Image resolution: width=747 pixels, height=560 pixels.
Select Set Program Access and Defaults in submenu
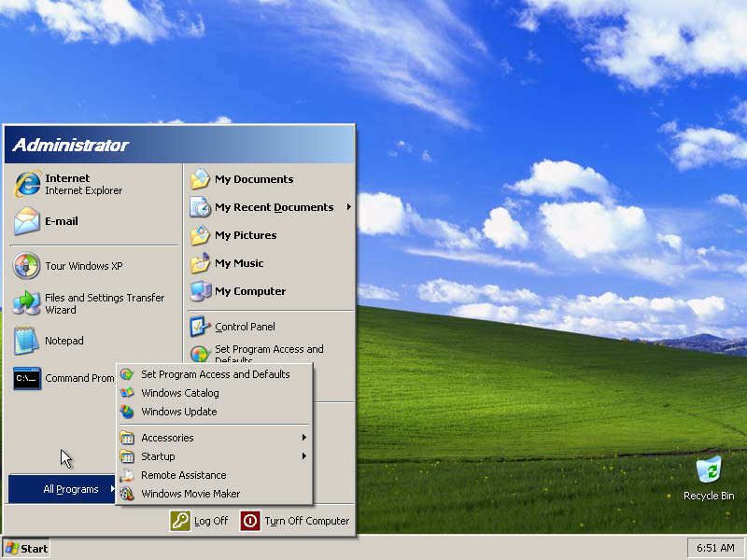pyautogui.click(x=215, y=374)
